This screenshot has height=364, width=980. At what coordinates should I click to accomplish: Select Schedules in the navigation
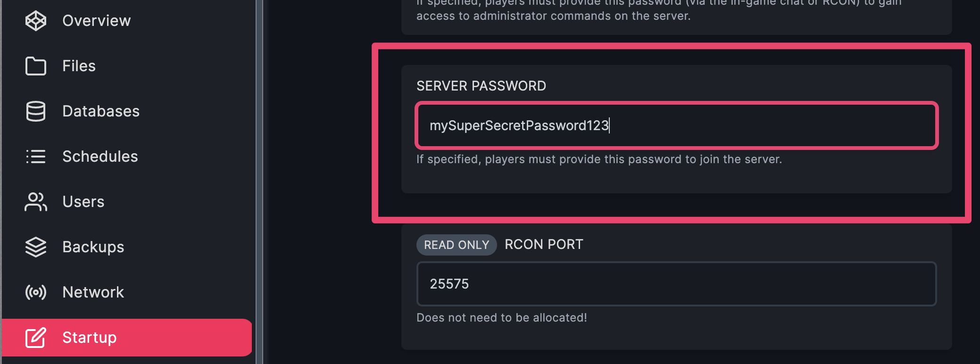tap(127, 157)
